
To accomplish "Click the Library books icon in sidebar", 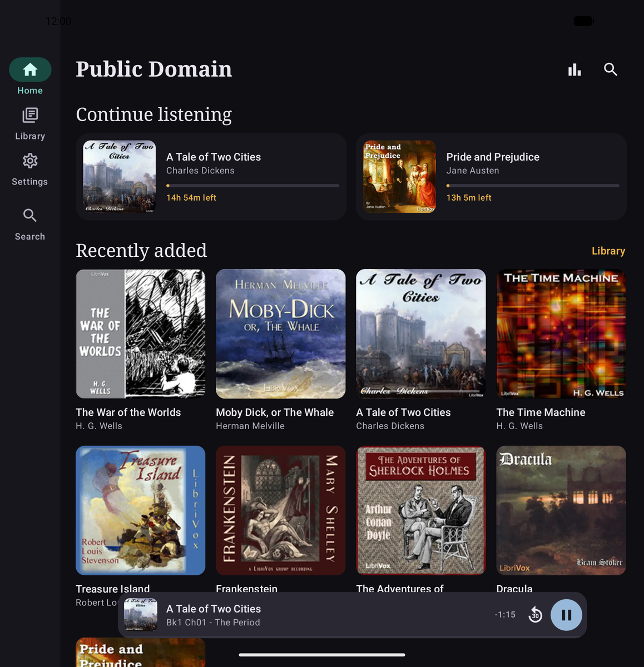I will pyautogui.click(x=30, y=115).
